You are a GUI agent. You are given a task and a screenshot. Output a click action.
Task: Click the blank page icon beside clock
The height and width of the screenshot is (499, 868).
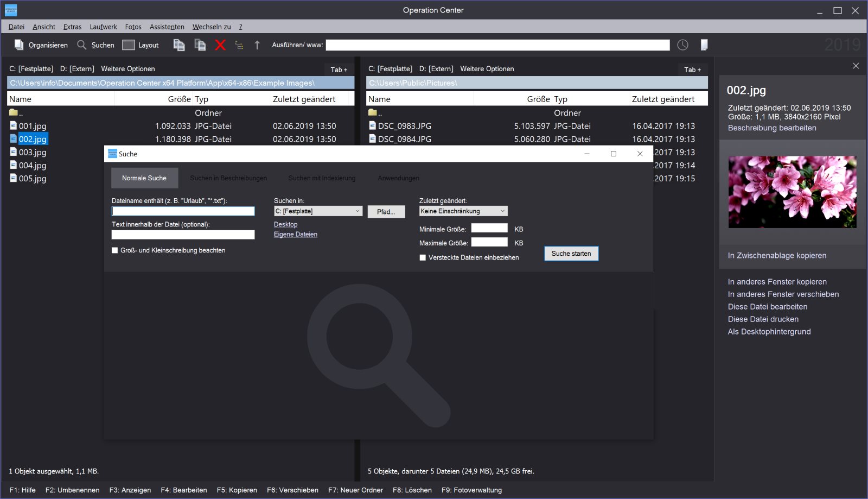(704, 45)
